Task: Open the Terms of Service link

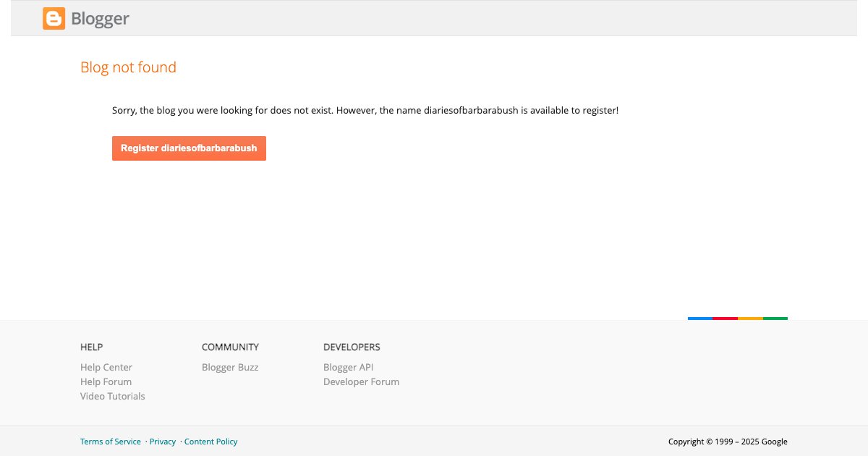Action: pyautogui.click(x=111, y=442)
